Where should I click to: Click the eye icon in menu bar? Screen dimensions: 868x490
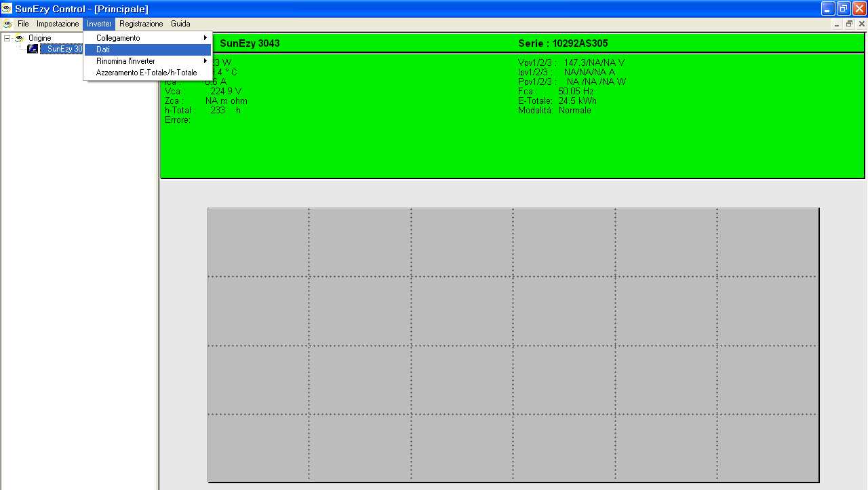click(7, 24)
